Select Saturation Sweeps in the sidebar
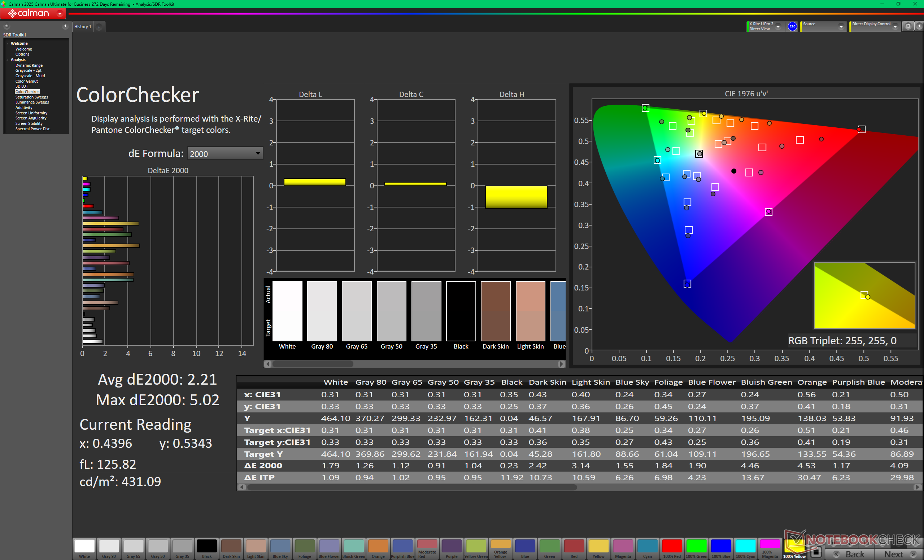 tap(31, 97)
